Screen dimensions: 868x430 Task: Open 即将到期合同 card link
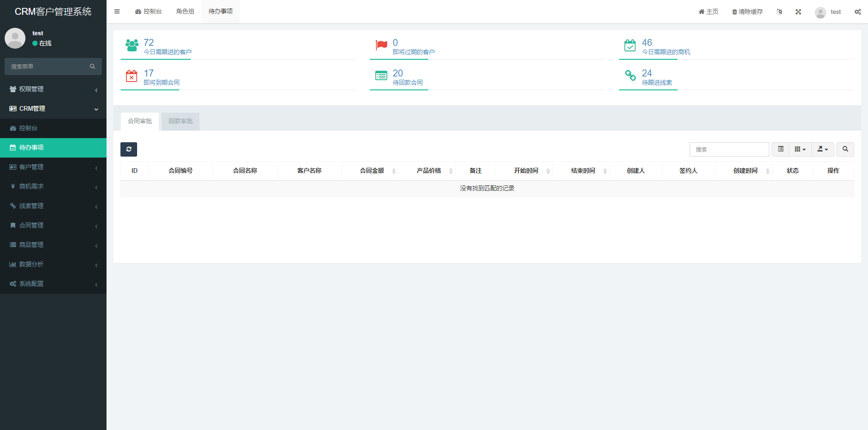click(x=162, y=82)
